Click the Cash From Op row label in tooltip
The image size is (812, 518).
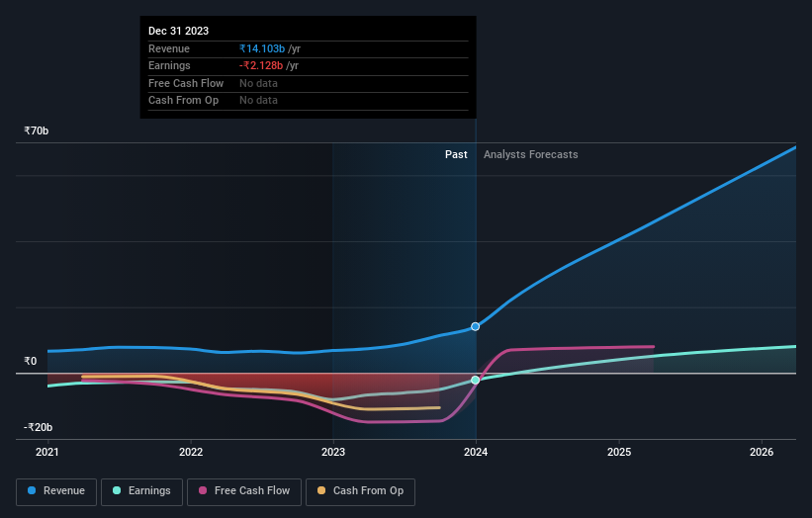183,101
